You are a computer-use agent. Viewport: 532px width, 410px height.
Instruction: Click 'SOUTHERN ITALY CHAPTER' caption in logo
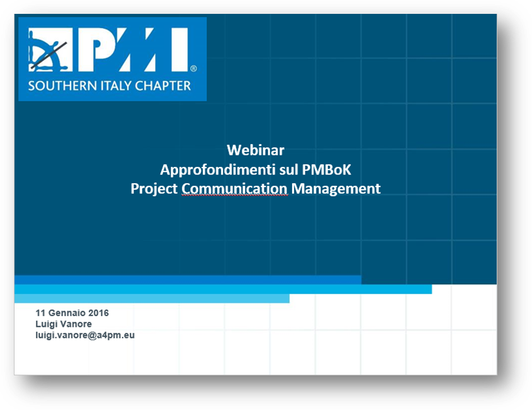coord(110,86)
